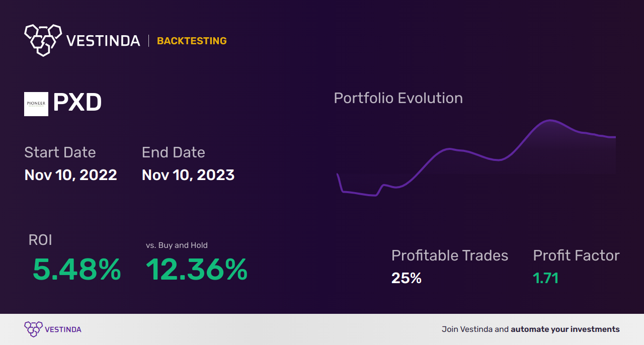Viewport: 644px width, 345px height.
Task: Click the vs. Buy and Hold 12.36% value
Action: (x=197, y=270)
